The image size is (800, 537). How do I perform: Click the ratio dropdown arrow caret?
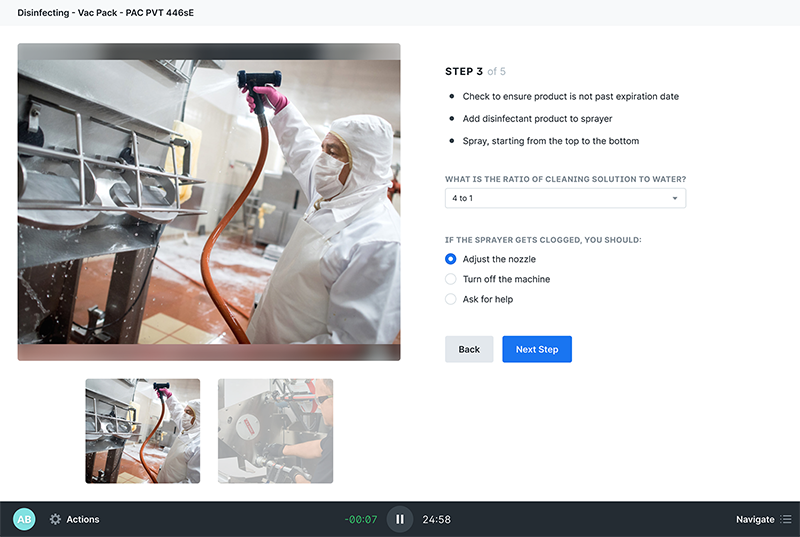click(675, 199)
